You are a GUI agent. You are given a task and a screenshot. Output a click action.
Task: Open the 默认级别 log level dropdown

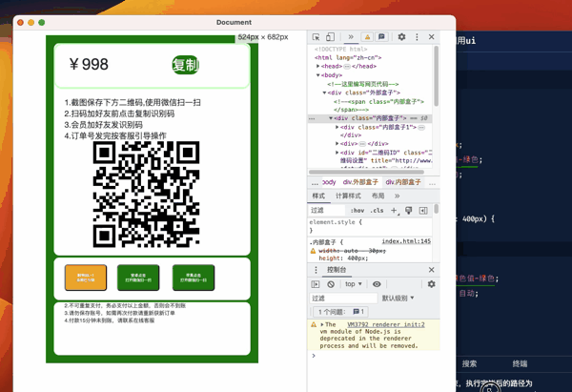point(398,299)
